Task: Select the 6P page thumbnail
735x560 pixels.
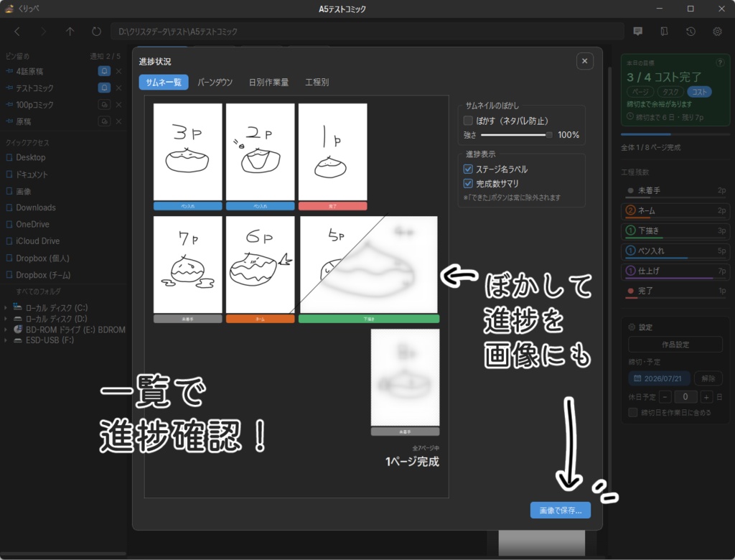Action: tap(260, 264)
